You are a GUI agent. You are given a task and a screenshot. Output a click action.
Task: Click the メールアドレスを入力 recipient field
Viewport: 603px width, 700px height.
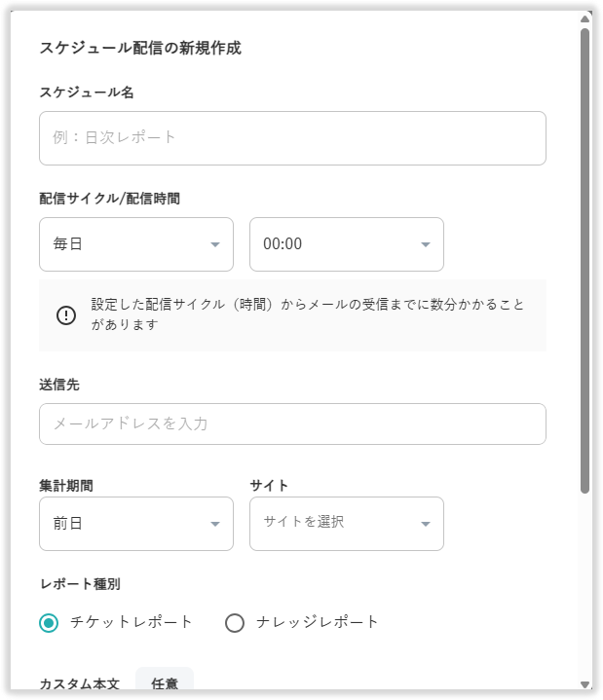tap(292, 424)
